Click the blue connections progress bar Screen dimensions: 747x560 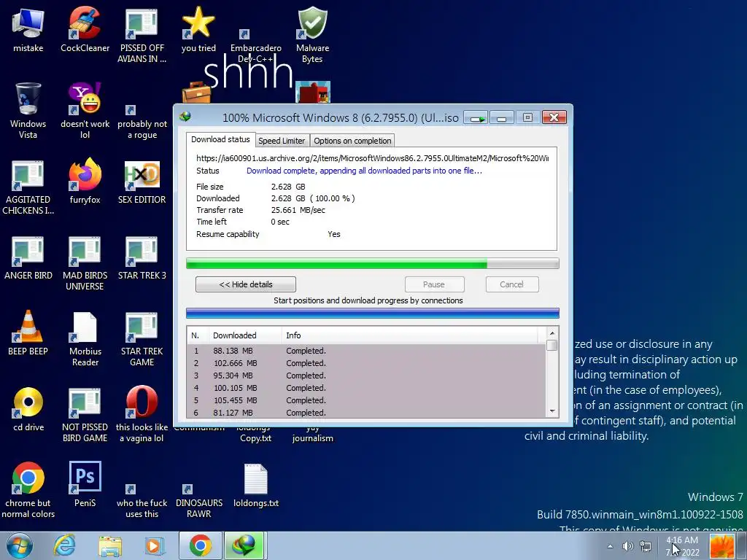[x=373, y=314]
